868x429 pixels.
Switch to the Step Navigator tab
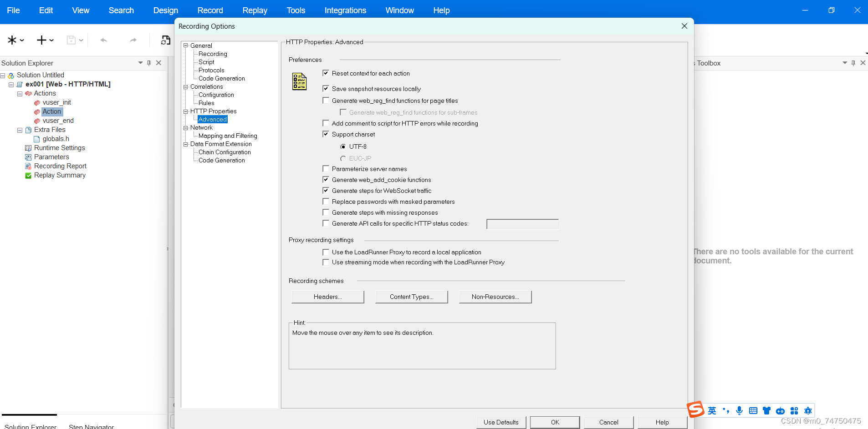pyautogui.click(x=91, y=426)
